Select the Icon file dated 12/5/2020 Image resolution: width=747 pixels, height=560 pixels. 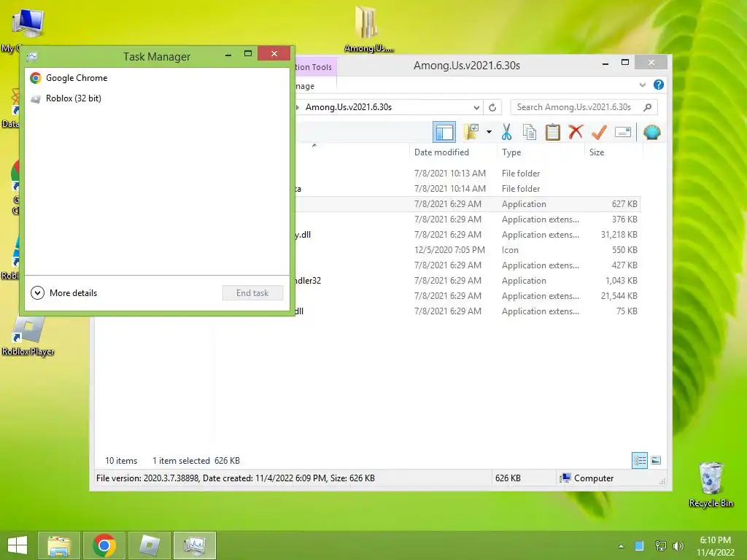[467, 250]
